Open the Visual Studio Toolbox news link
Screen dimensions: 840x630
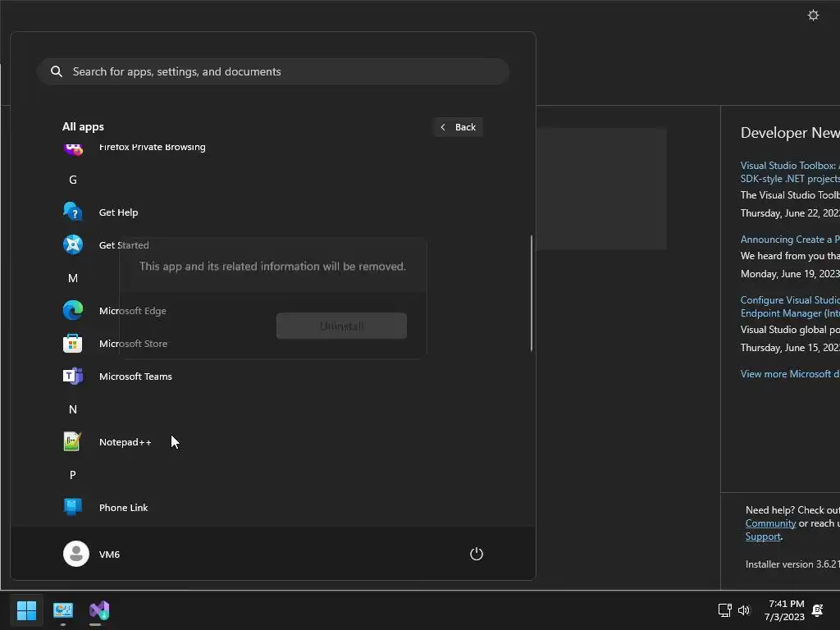click(x=790, y=172)
